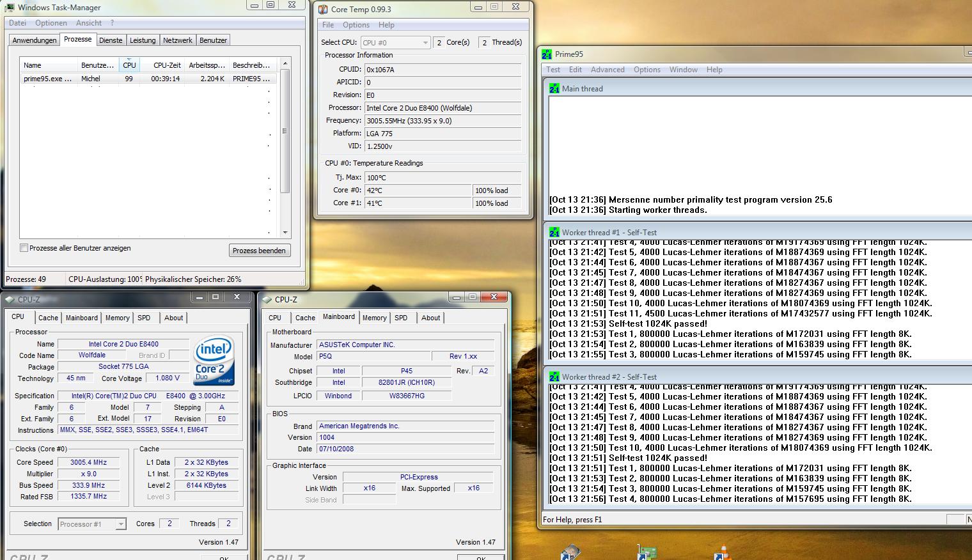
Task: Open the About tab in Mainboard CPU-Z
Action: (431, 318)
